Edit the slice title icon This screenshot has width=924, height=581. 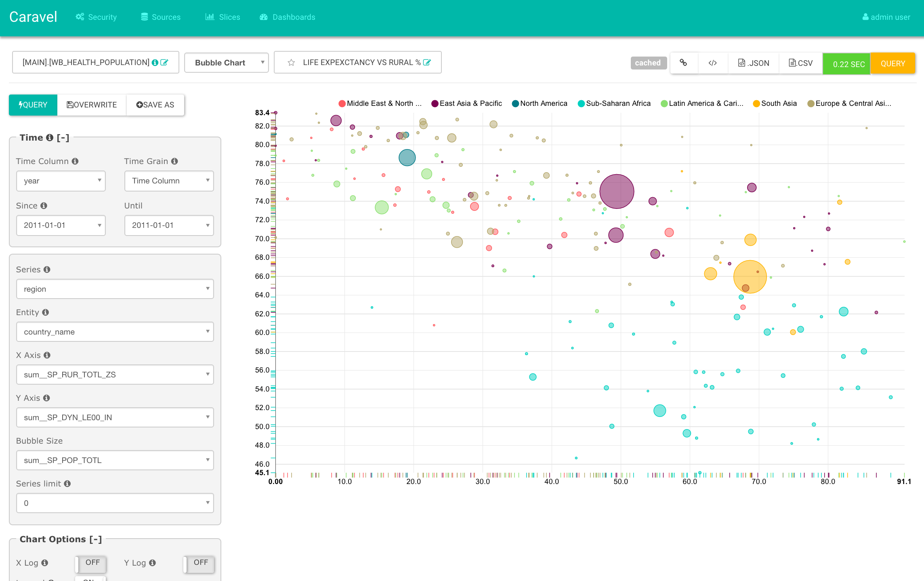(427, 63)
